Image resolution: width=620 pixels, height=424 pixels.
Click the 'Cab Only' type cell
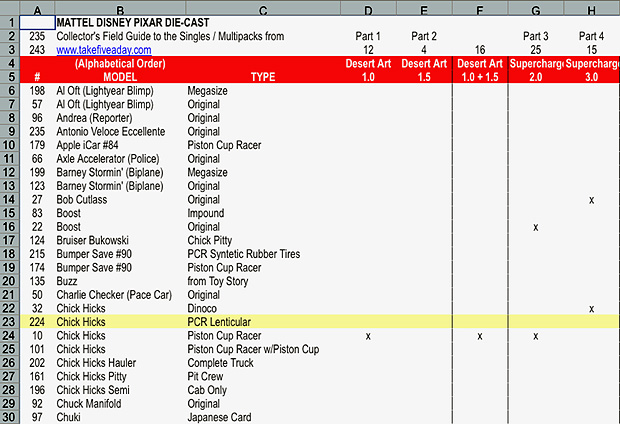coord(207,390)
